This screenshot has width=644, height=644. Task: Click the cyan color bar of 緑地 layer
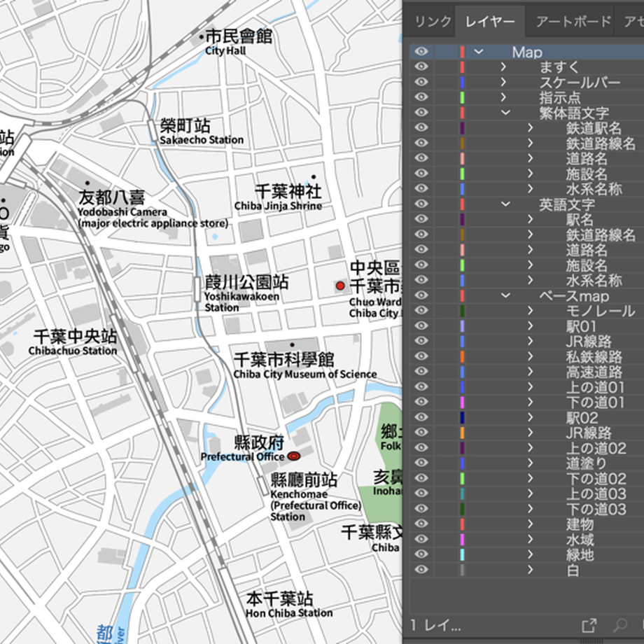(463, 554)
